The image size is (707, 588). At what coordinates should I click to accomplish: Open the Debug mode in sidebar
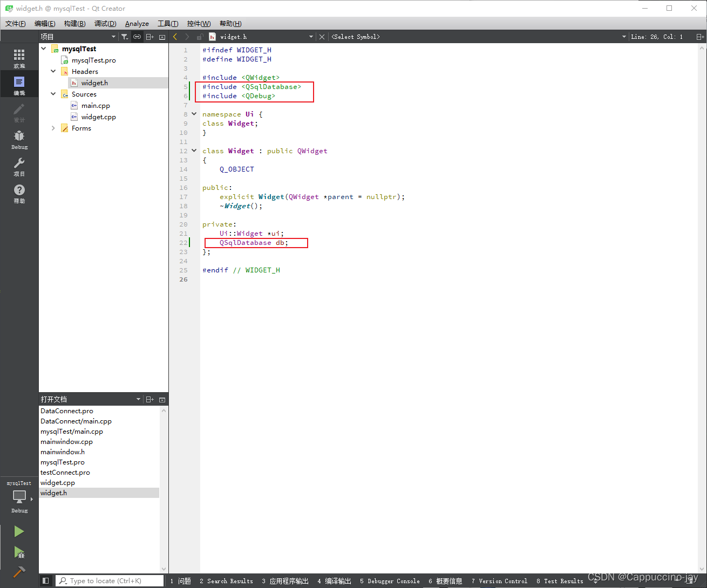(19, 139)
